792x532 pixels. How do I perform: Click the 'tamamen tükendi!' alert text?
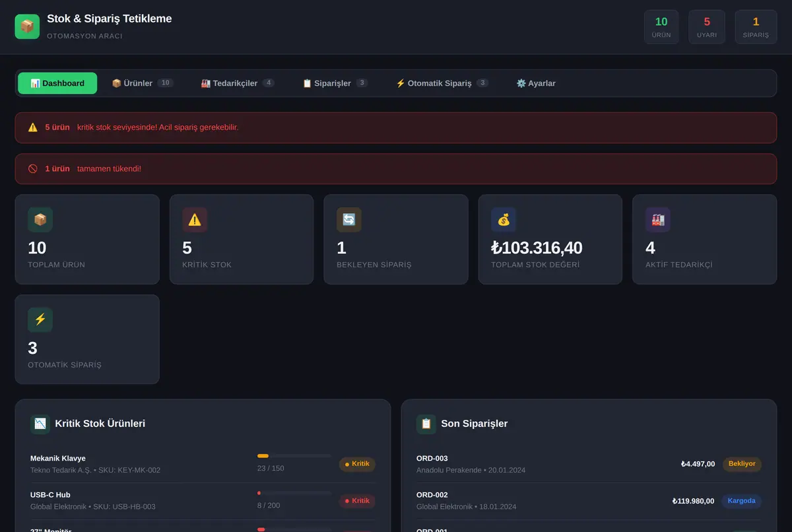pos(109,169)
